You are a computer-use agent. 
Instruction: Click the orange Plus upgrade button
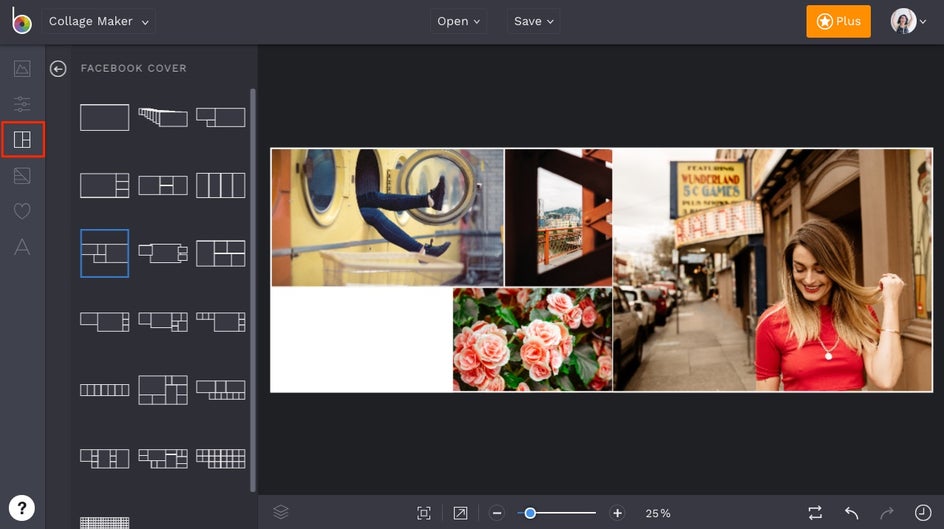click(838, 22)
